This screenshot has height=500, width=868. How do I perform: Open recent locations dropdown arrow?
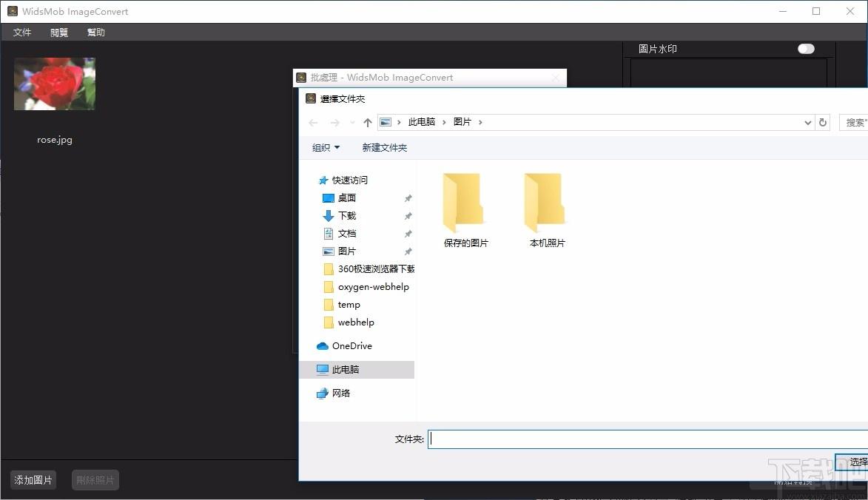pyautogui.click(x=352, y=122)
